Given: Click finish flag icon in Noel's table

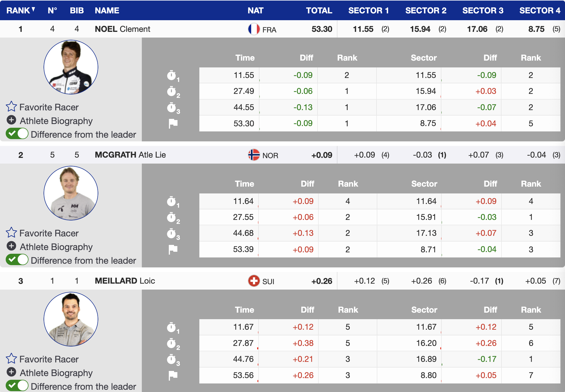Looking at the screenshot, I should (173, 123).
